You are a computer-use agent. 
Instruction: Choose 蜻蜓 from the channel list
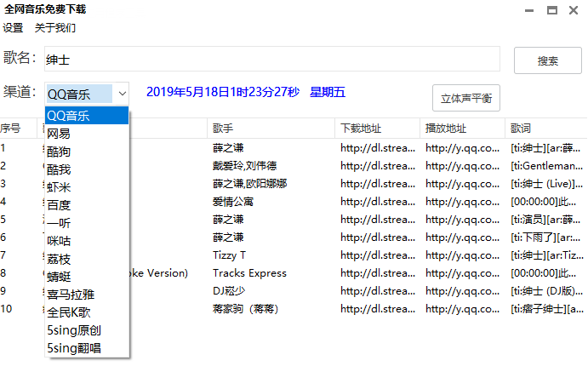pos(87,277)
